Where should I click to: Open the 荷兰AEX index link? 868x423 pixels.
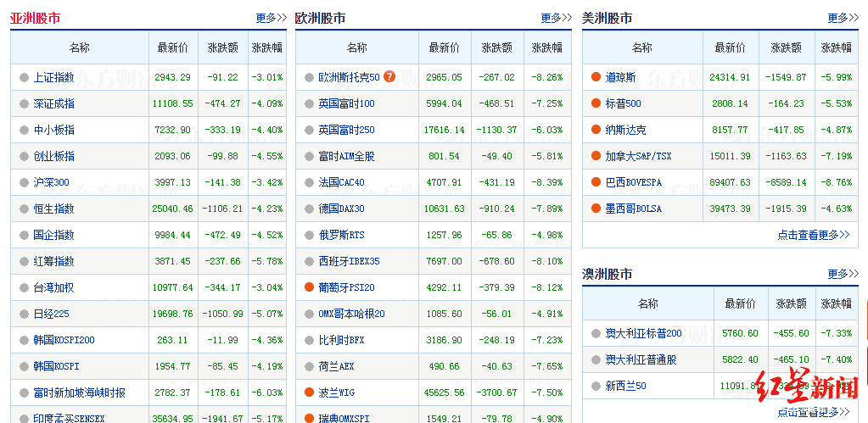[337, 366]
